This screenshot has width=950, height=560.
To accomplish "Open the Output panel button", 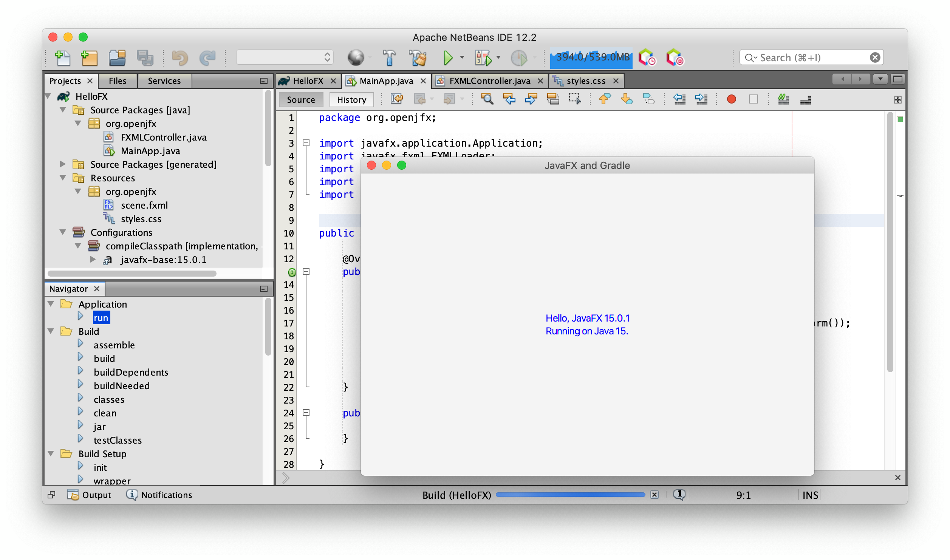I will pyautogui.click(x=90, y=495).
